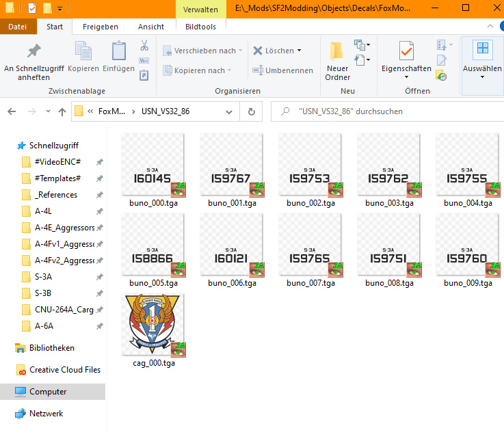Viewport: 504px width, 430px height.
Task: Copy path using the small path icon
Action: 144,60
